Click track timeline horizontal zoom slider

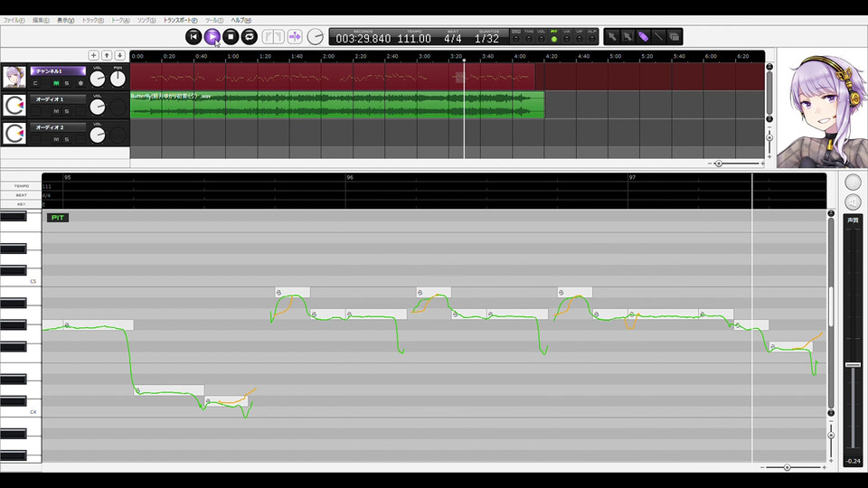736,164
